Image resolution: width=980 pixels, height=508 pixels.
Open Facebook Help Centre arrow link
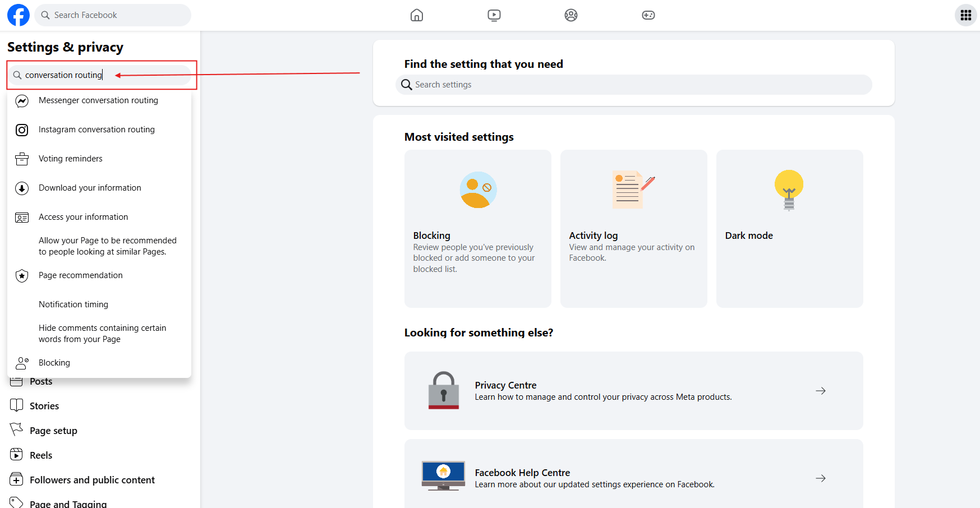(820, 478)
